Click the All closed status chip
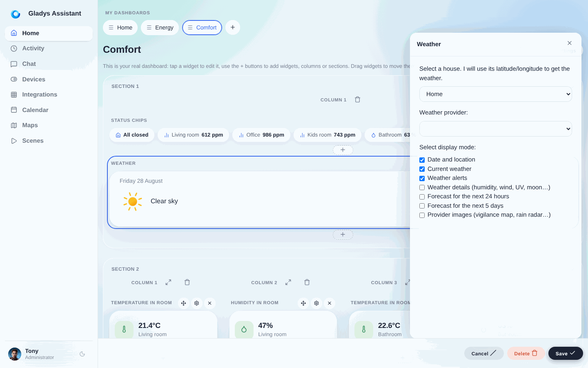This screenshot has width=588, height=368. [132, 135]
